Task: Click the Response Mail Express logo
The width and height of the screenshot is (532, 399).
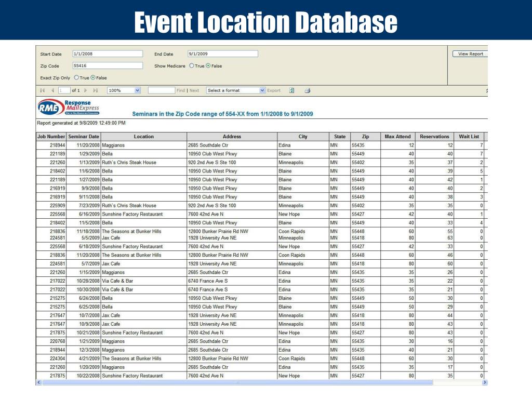Action: pyautogui.click(x=69, y=108)
